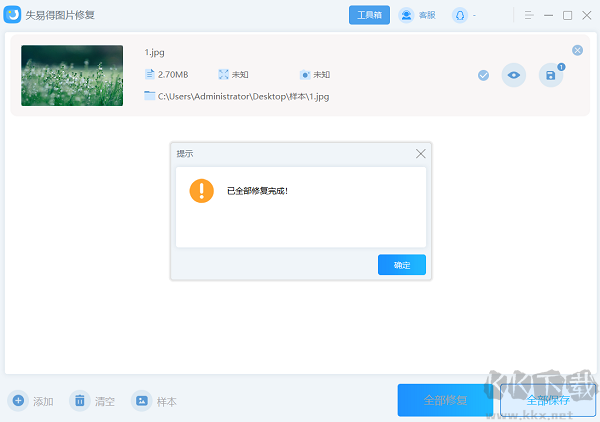Click the QQ penguin account icon
The image size is (600, 422).
(460, 15)
